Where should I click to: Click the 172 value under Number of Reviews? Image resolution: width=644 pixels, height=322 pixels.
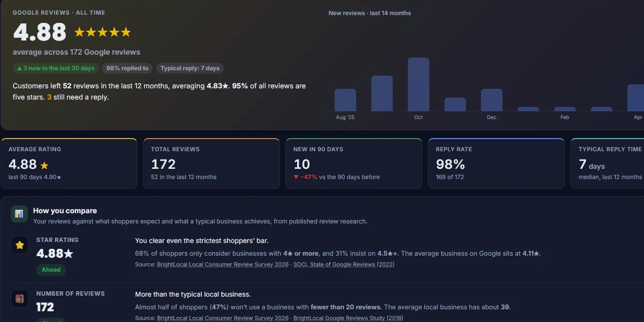(45, 307)
